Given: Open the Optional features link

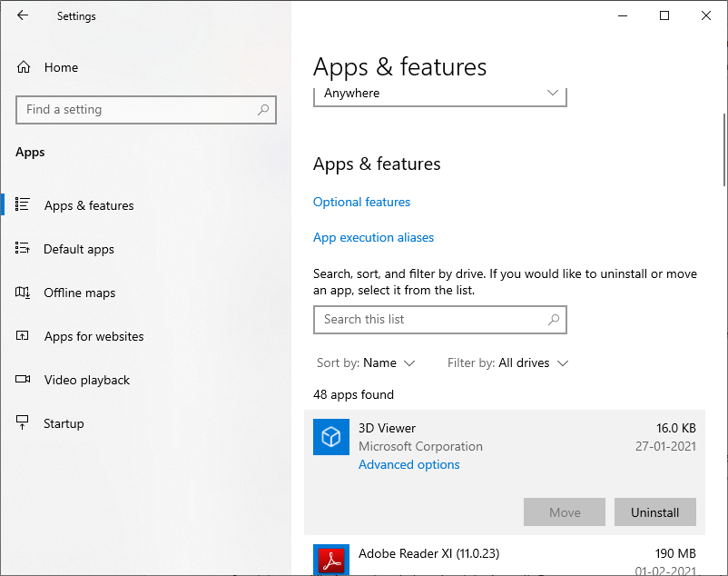Looking at the screenshot, I should (x=361, y=202).
